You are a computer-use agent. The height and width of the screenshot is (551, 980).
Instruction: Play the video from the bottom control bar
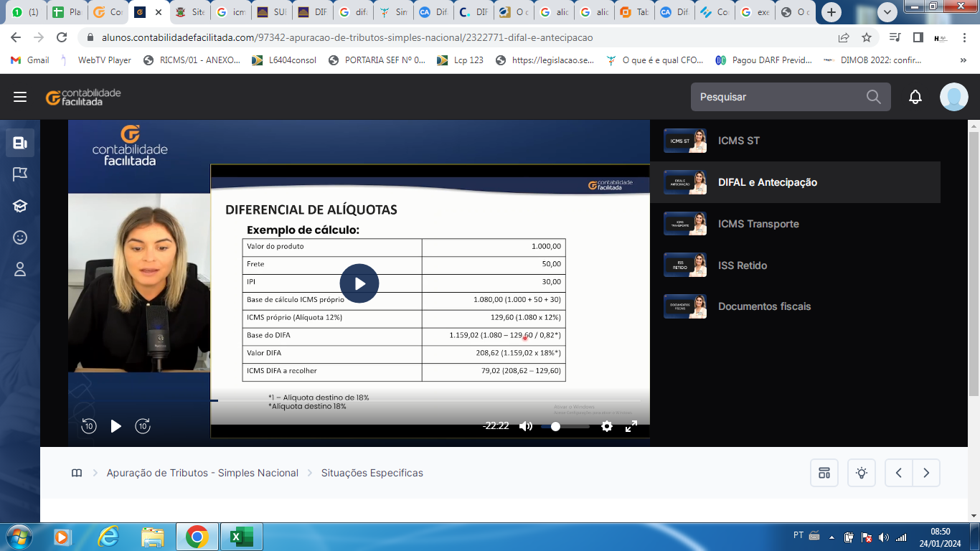click(x=116, y=426)
